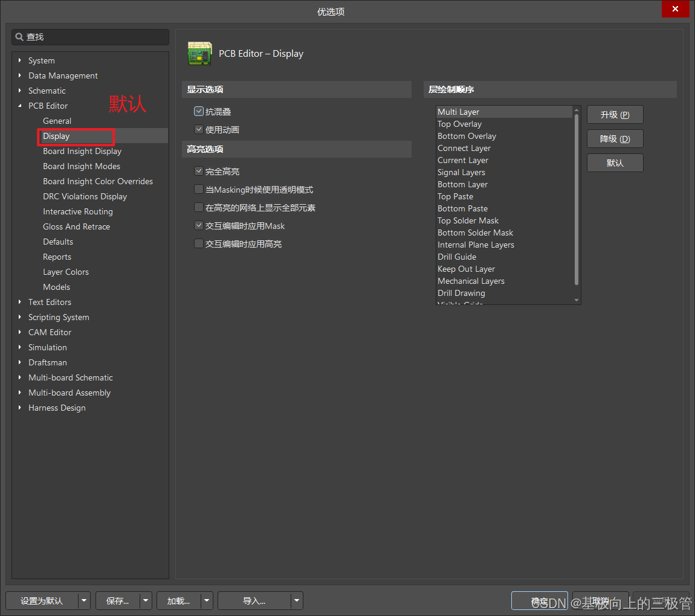Toggle the 使用动画 checkbox
The image size is (695, 616).
click(x=199, y=129)
